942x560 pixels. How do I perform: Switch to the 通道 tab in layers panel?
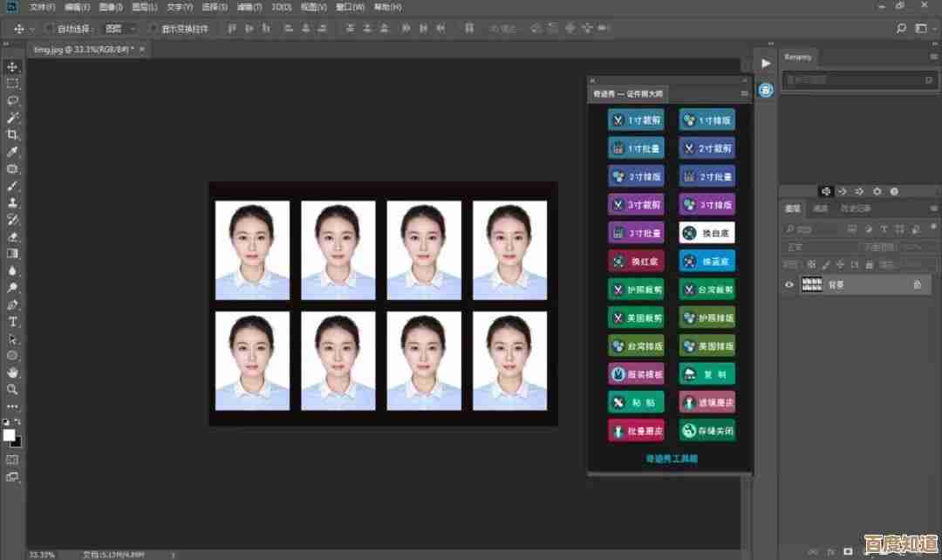[821, 208]
